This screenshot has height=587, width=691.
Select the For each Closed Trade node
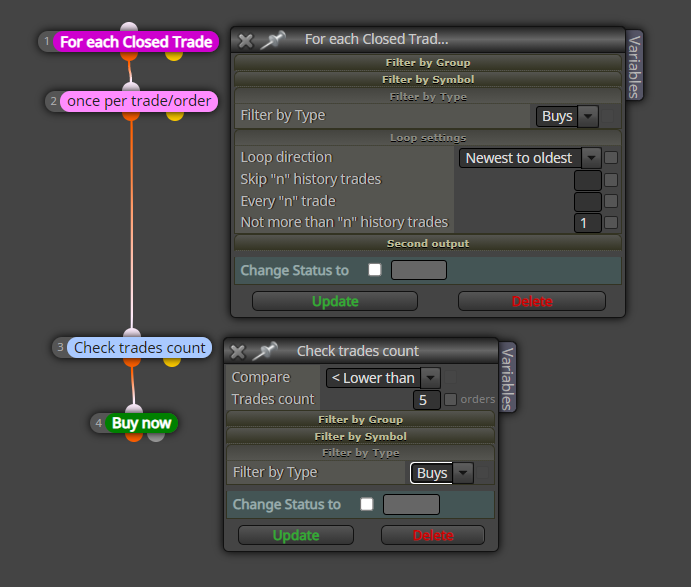136,42
